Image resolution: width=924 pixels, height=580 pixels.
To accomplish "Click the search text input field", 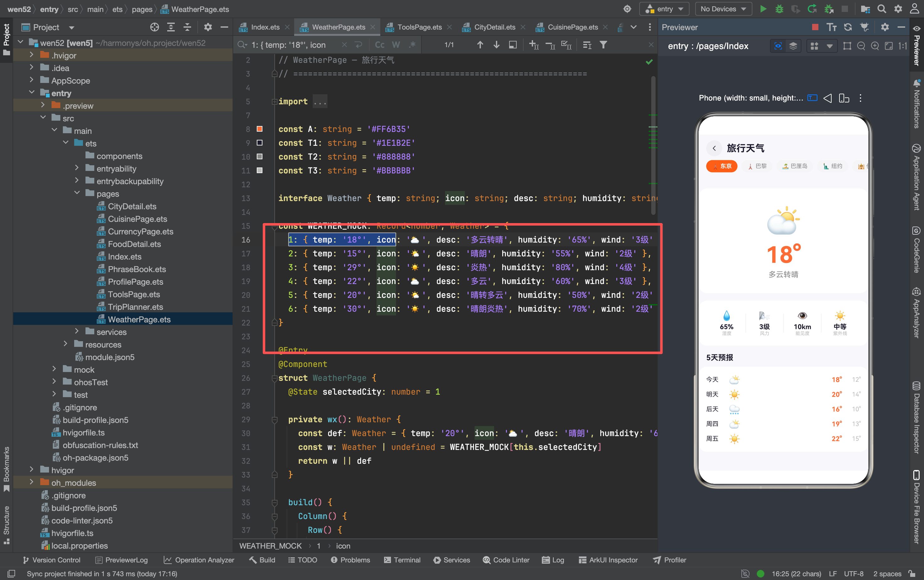I will 294,45.
